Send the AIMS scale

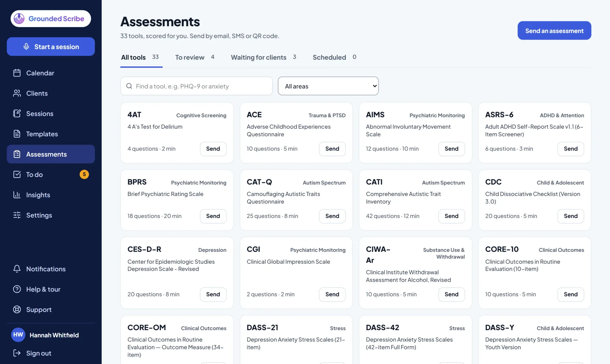coord(451,149)
